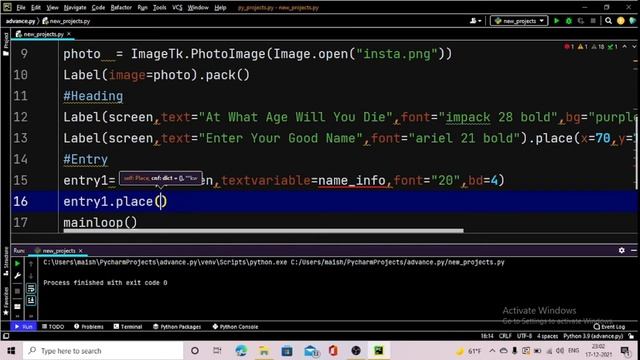Open the Favorites side tool tab
Viewport: 640px width, 360px height.
click(5, 301)
